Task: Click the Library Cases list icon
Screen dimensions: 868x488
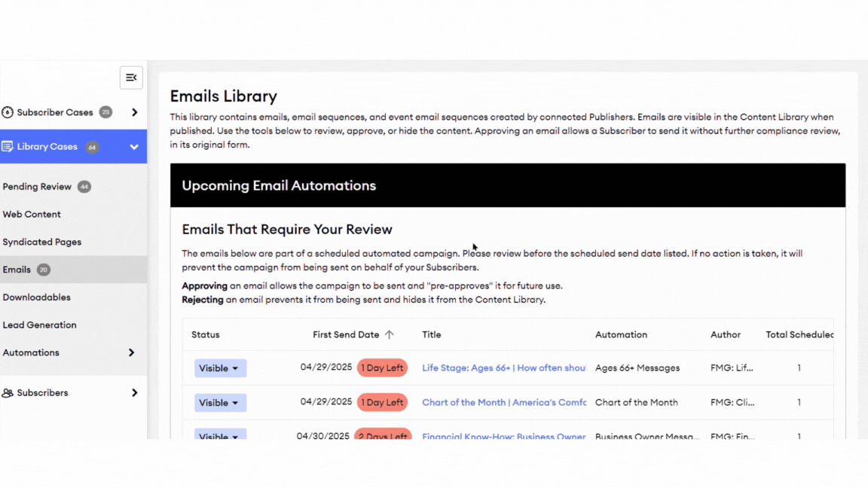Action: point(8,147)
